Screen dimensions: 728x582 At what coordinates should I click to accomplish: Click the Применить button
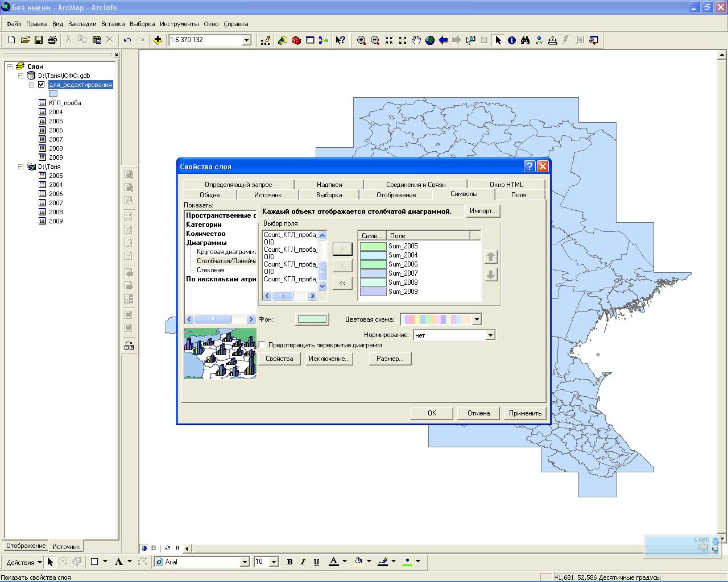coord(524,413)
